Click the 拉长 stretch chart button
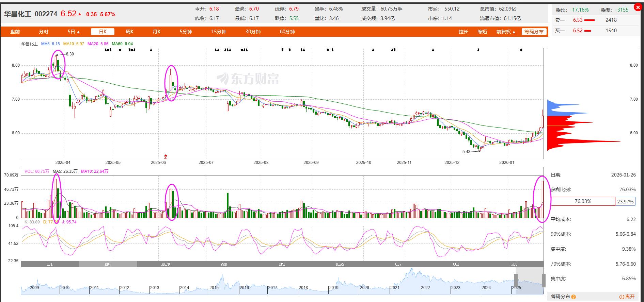Image resolution: width=644 pixels, height=302 pixels. coord(464,32)
